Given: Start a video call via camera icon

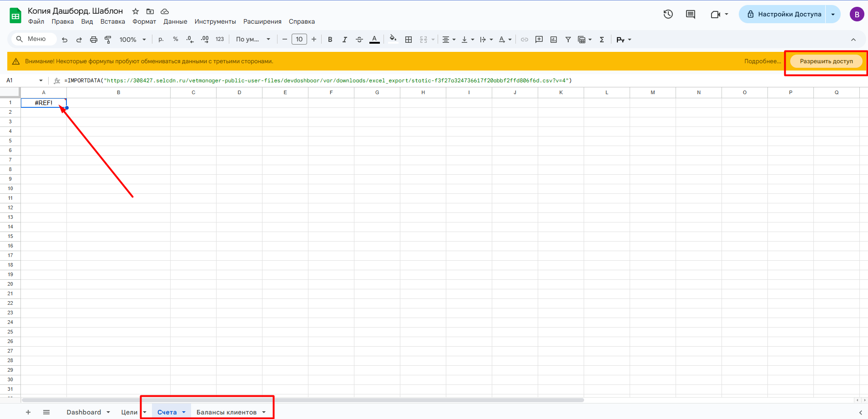Looking at the screenshot, I should click(716, 14).
